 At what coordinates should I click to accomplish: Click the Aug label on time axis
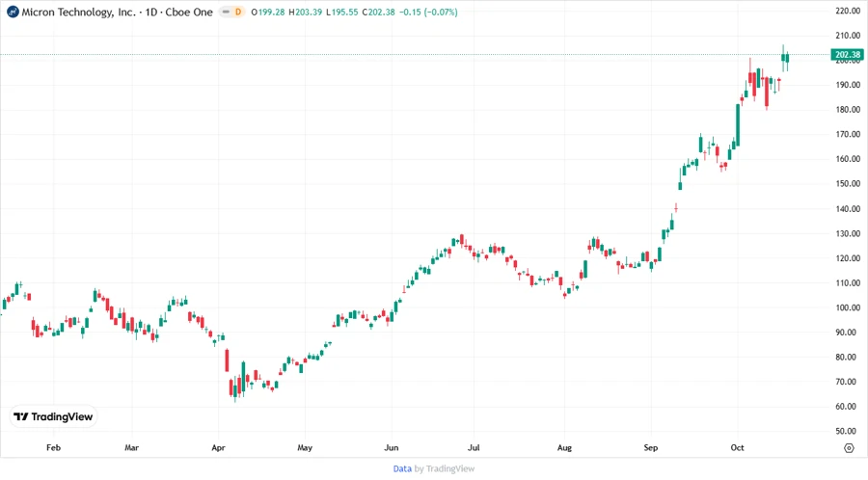click(564, 447)
